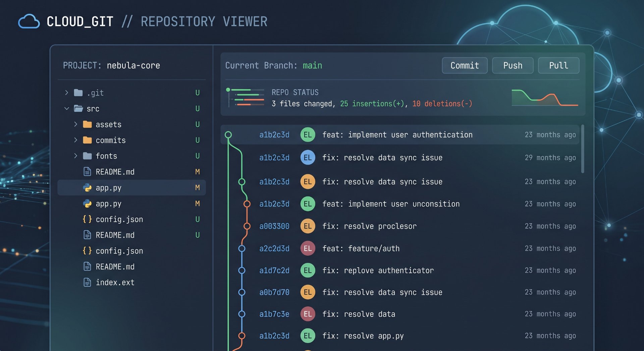Click '29 months ago' timestamp
Image resolution: width=644 pixels, height=351 pixels.
pyautogui.click(x=550, y=158)
